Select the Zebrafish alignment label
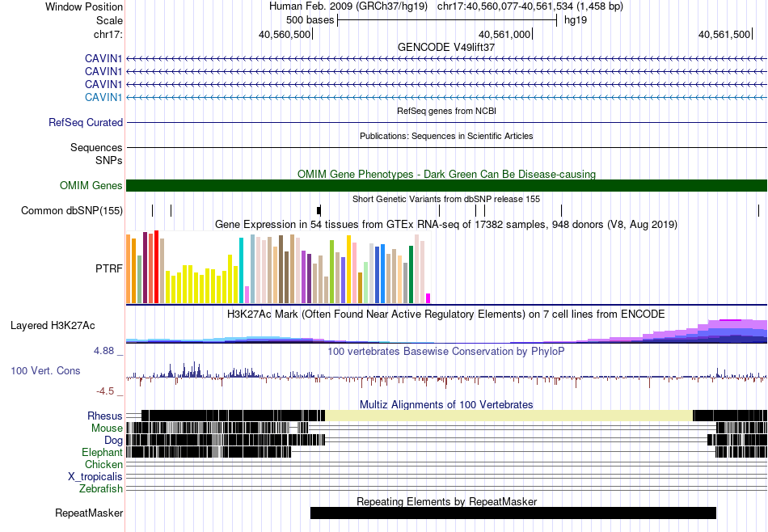768x532 pixels. (x=101, y=489)
